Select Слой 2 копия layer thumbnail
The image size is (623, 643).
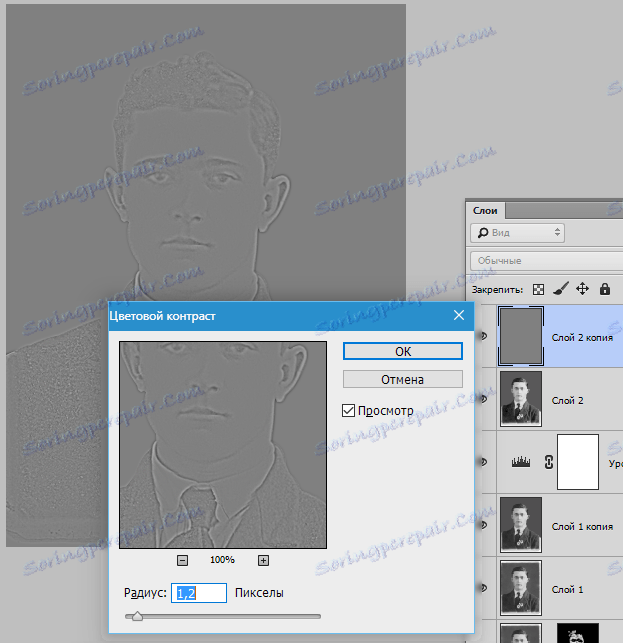[521, 336]
